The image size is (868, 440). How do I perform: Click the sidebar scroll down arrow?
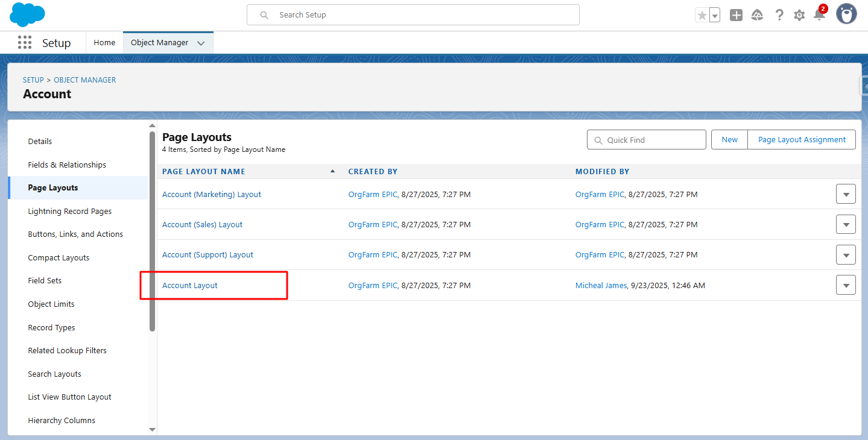(x=152, y=430)
